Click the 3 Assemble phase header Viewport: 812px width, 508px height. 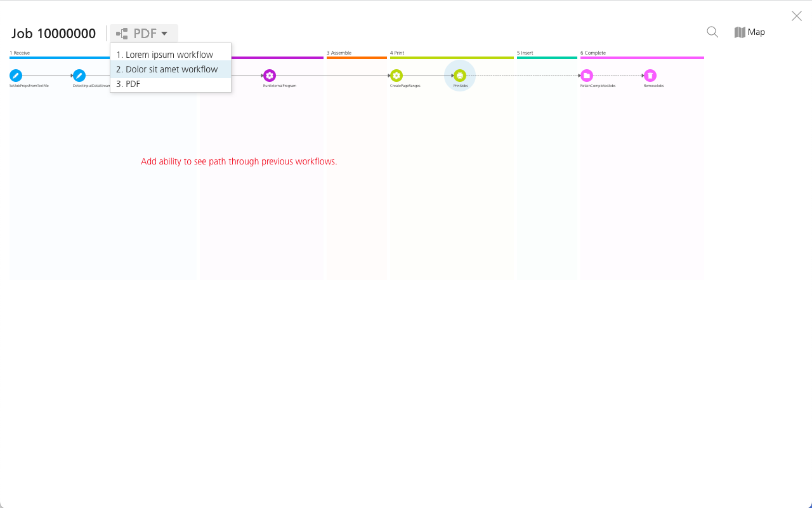339,53
